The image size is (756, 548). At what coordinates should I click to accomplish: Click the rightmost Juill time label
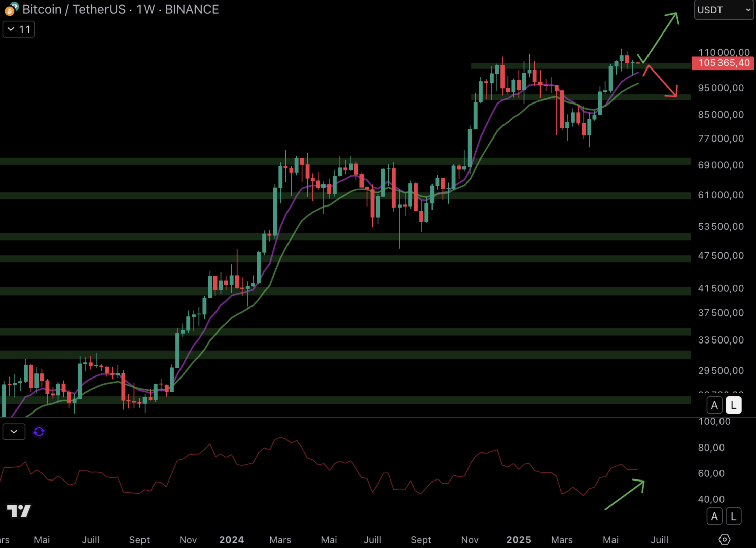coord(660,540)
